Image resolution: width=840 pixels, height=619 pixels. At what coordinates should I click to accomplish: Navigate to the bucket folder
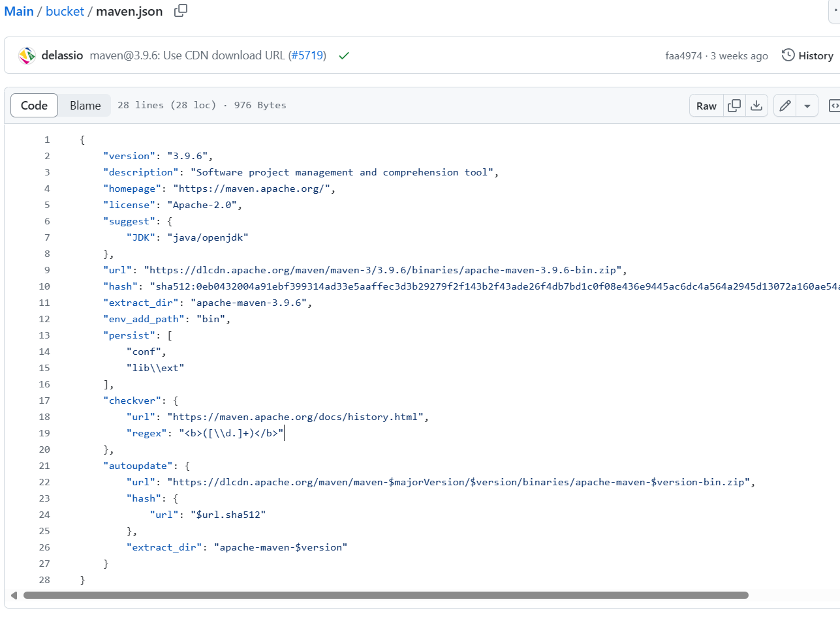coord(65,11)
